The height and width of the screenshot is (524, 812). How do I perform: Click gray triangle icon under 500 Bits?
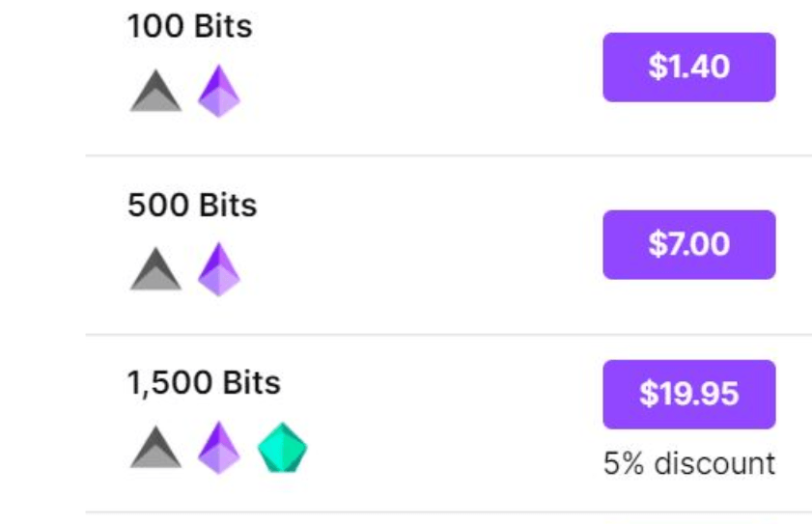[155, 269]
